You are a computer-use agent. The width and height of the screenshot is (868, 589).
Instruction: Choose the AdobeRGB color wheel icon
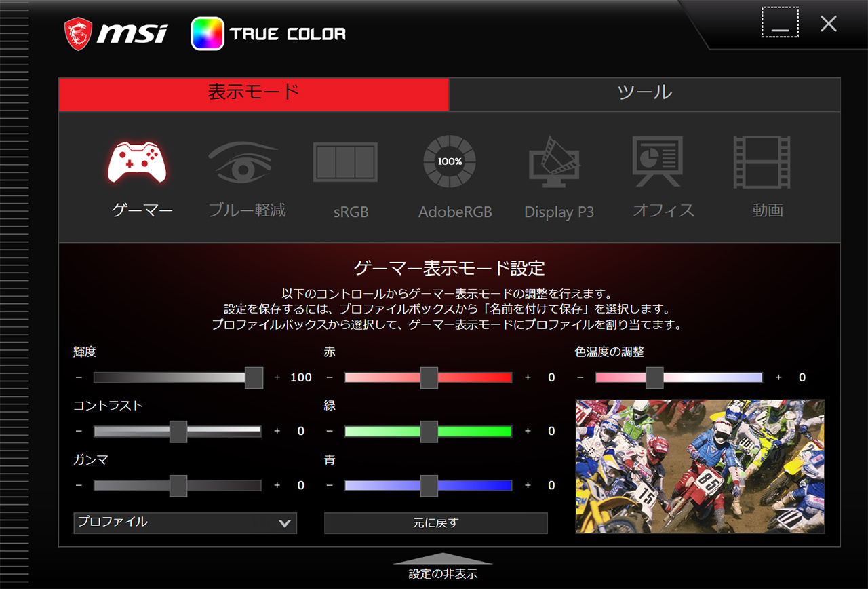click(x=450, y=161)
